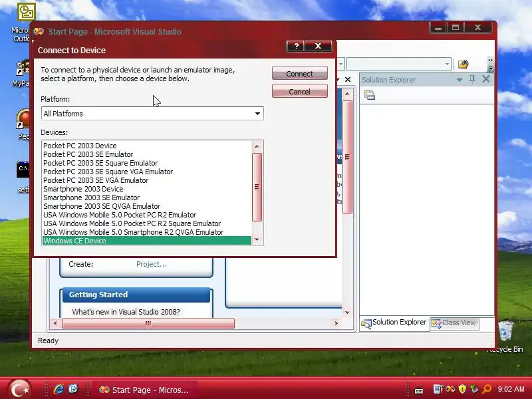Click the Start Page horizontal scrollbar thumb
Viewport: 532px width, 399px height.
148,323
